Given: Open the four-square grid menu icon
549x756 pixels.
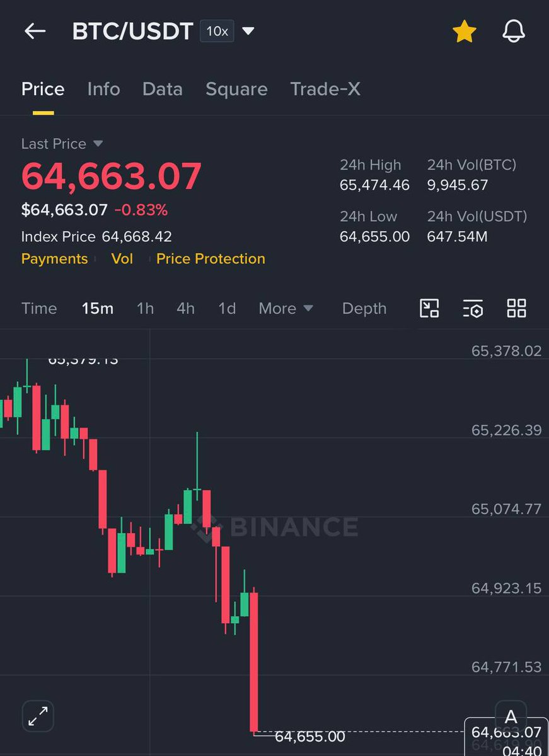Looking at the screenshot, I should (x=516, y=308).
